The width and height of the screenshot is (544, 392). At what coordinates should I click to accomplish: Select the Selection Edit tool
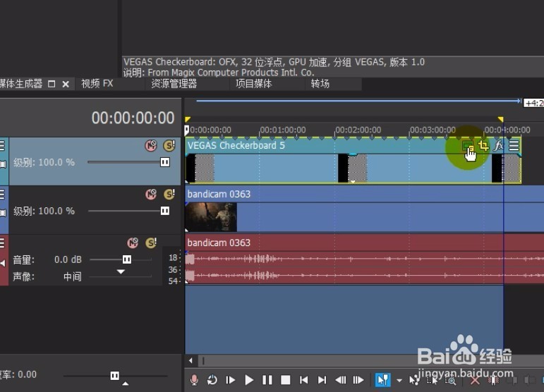coord(432,380)
